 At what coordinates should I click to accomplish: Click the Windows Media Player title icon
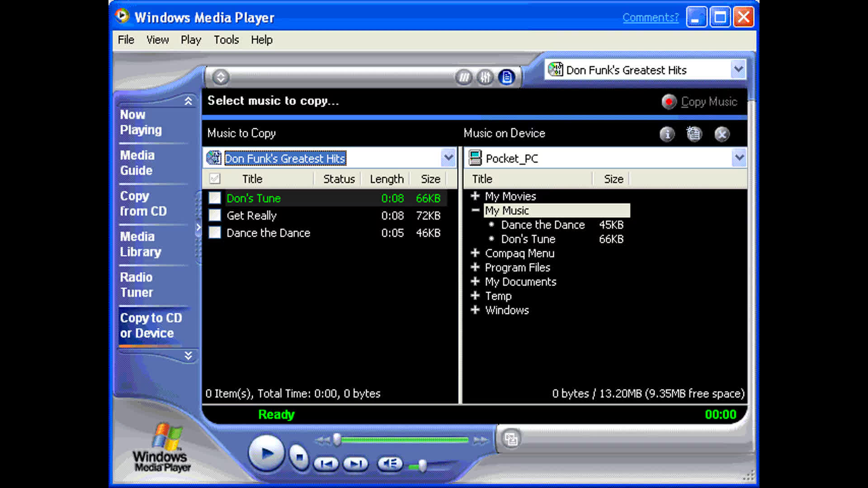coord(122,17)
